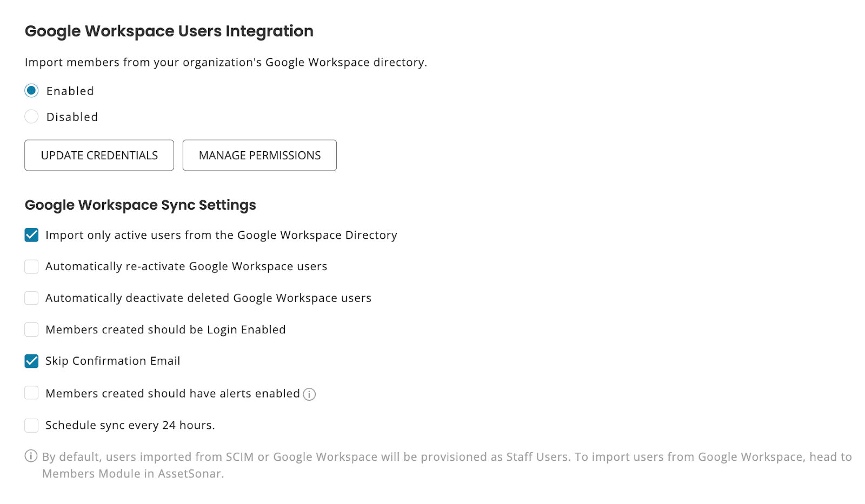Select the Enabled radio button
The width and height of the screenshot is (865, 504).
[31, 91]
